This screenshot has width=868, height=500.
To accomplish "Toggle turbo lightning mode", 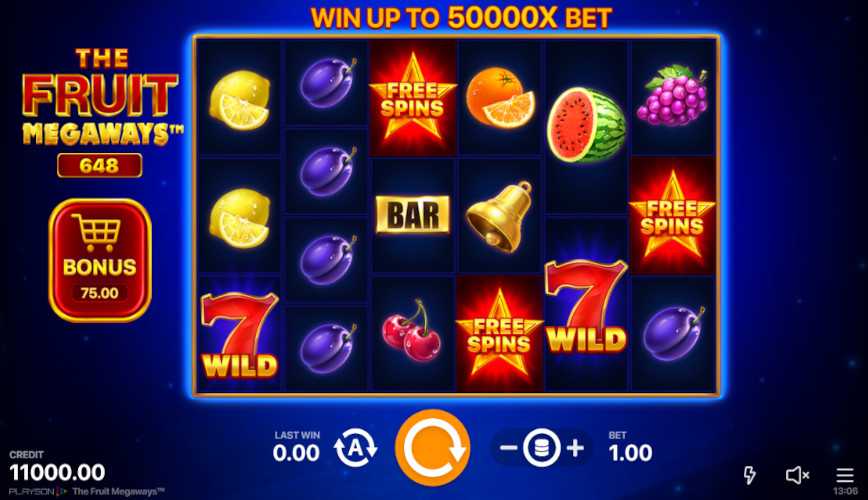I will 749,475.
